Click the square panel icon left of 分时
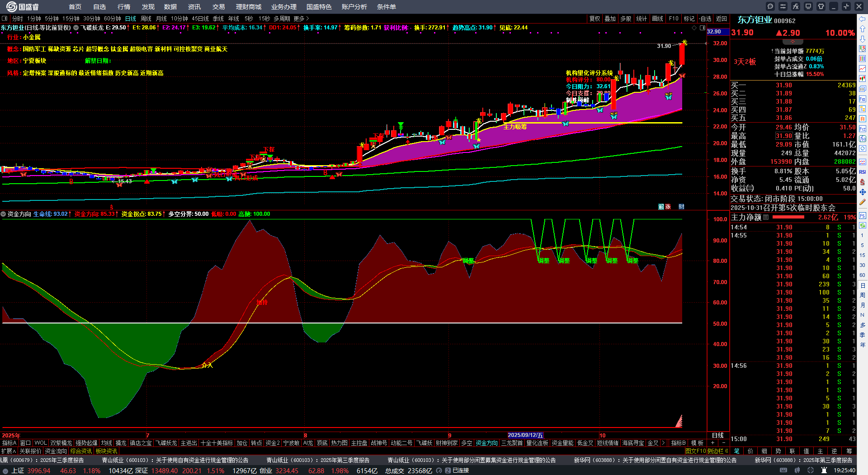868x475 pixels. point(5,19)
